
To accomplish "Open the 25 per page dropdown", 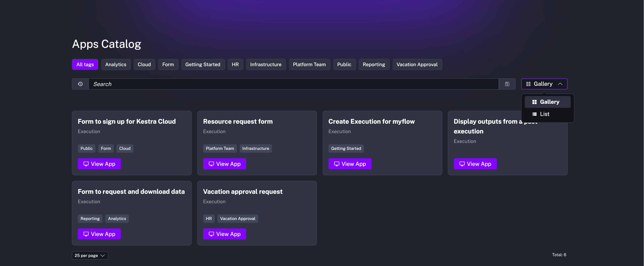I will click(90, 255).
